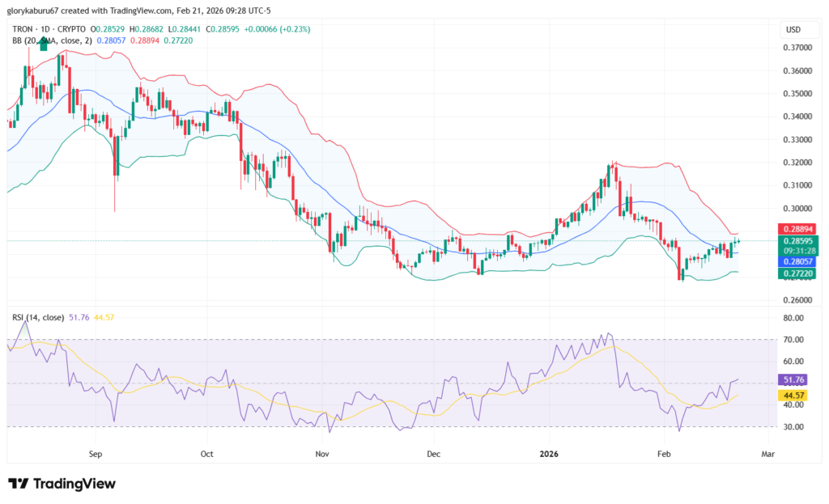The width and height of the screenshot is (829, 504).
Task: Click Sep on the time axis
Action: point(95,454)
